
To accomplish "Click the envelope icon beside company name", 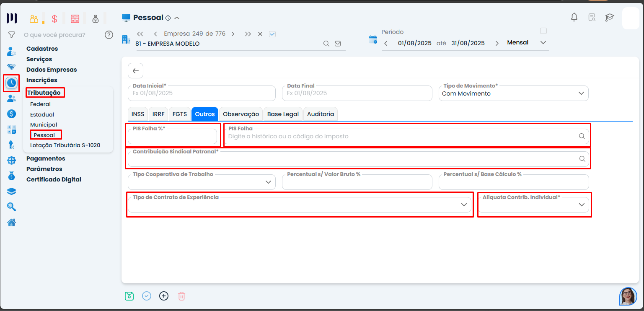I will [x=338, y=44].
